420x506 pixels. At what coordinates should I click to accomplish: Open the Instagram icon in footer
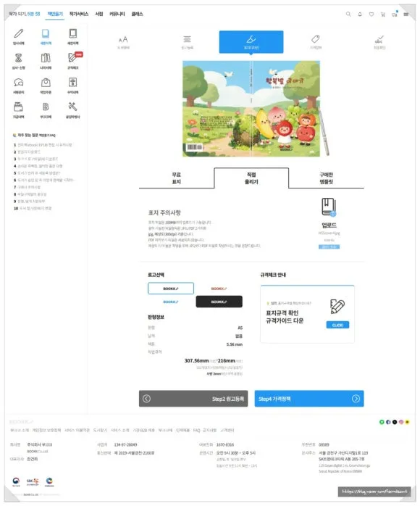coord(401,422)
